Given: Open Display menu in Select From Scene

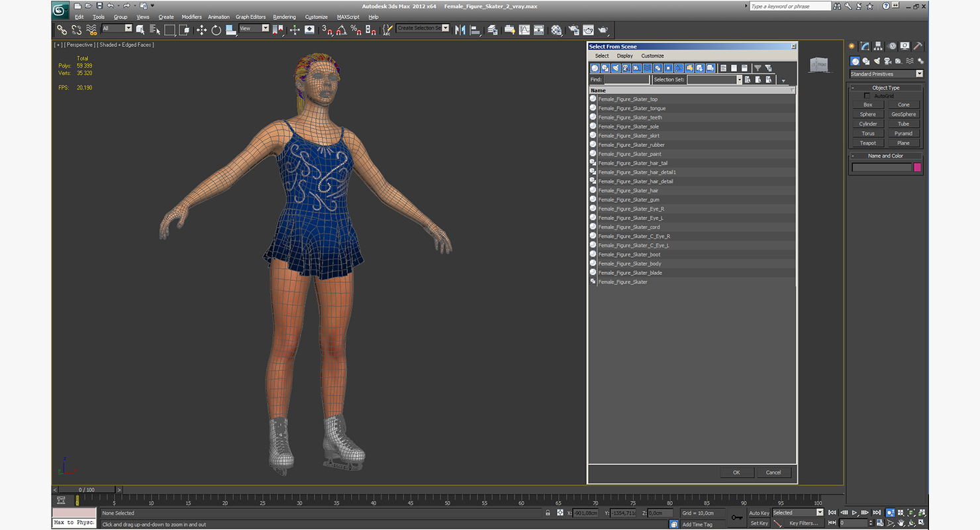Looking at the screenshot, I should 625,56.
